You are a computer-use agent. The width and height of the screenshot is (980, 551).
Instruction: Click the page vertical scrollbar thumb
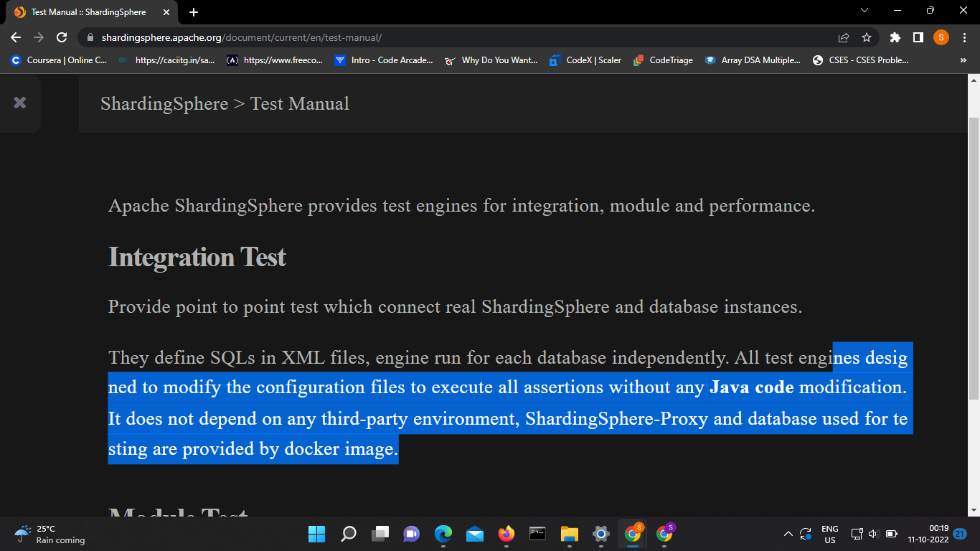974,258
